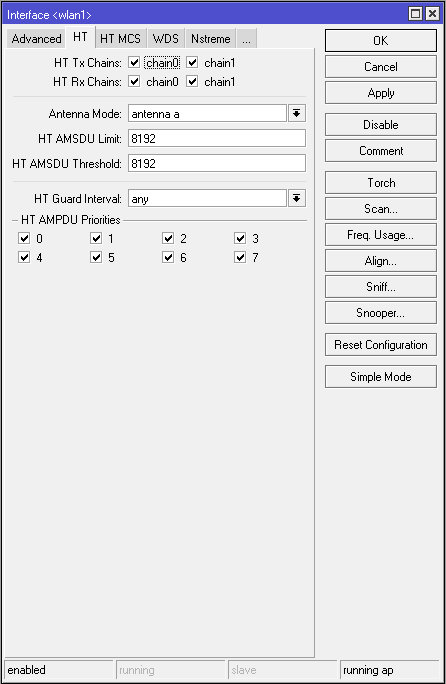Uncheck HT AMPDU priority 2
Image resolution: width=446 pixels, height=684 pixels.
[x=168, y=238]
